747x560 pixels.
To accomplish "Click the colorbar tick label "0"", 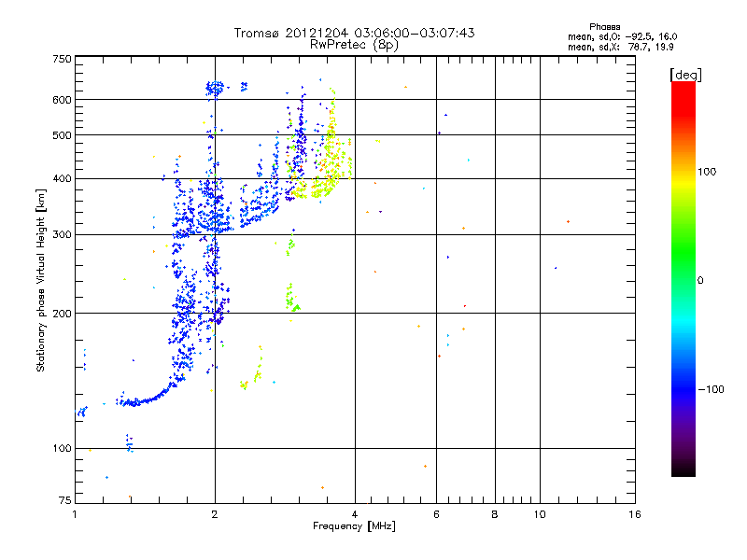I will (x=700, y=280).
